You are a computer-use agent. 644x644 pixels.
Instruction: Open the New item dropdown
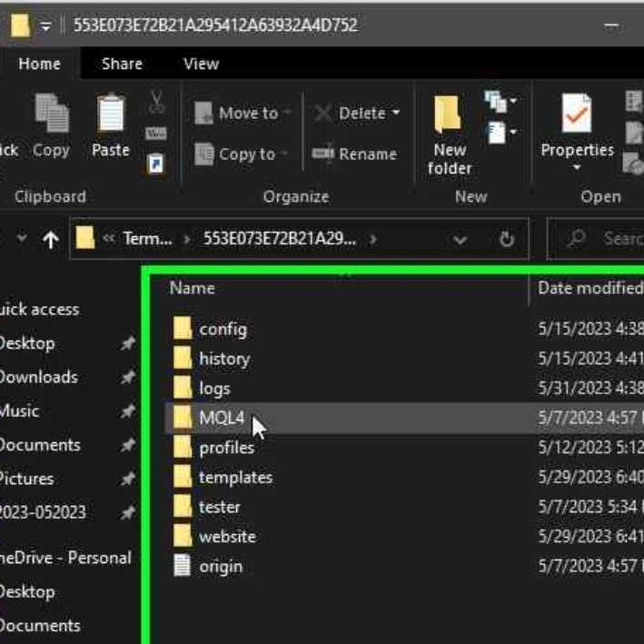click(x=500, y=101)
